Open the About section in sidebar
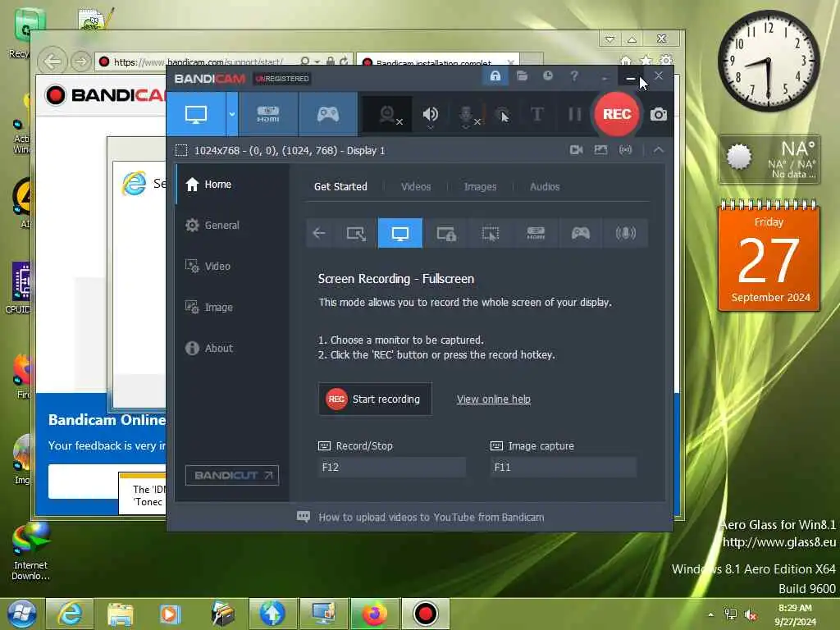Screen dimensions: 840x630 (x=232, y=348)
